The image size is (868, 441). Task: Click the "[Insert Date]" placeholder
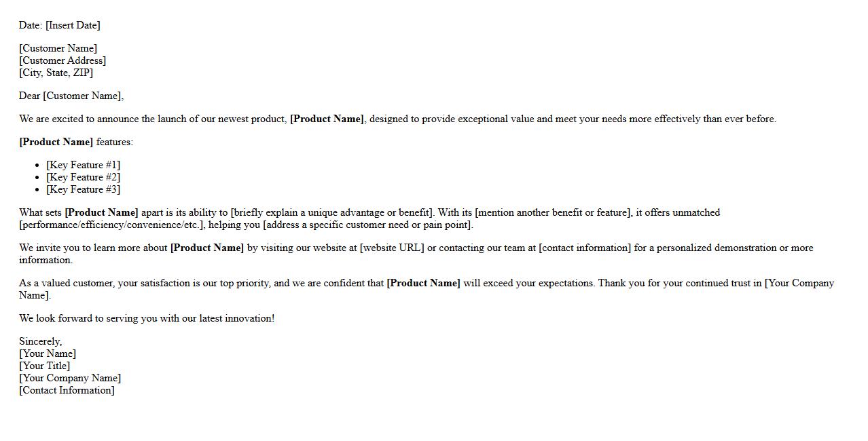[x=73, y=25]
